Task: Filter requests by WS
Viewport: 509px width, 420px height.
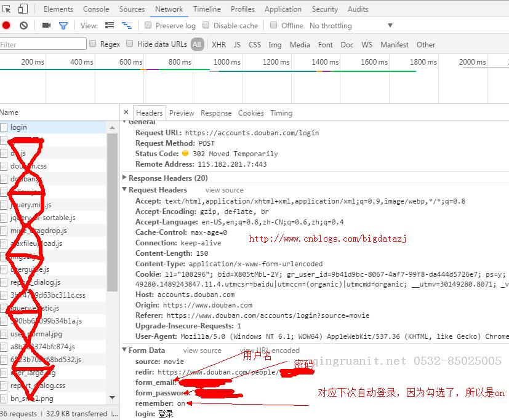Action: click(x=367, y=44)
